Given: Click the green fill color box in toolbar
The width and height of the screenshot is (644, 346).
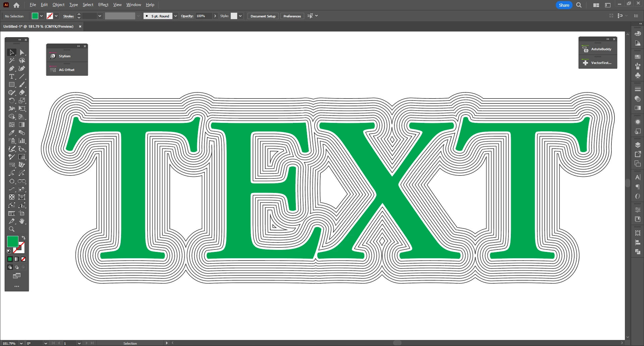Looking at the screenshot, I should point(12,241).
